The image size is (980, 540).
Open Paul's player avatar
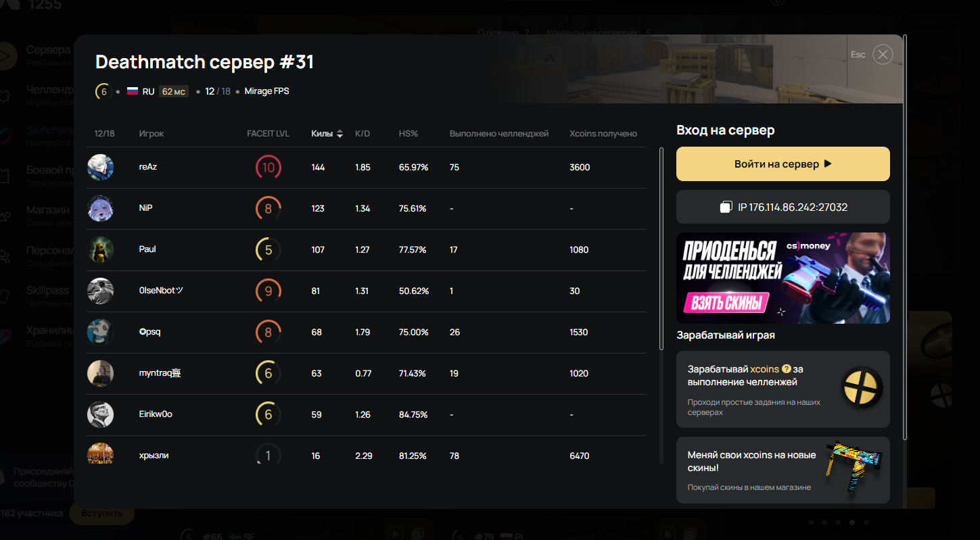click(100, 249)
